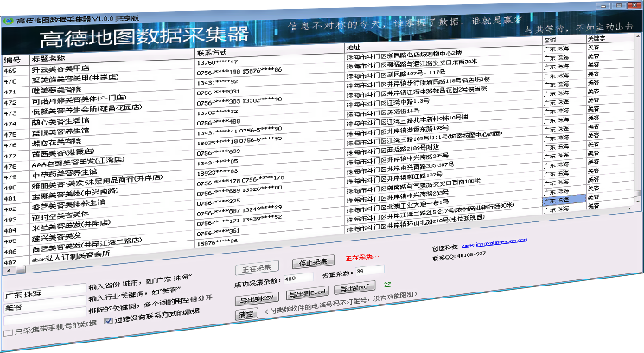Image resolution: width=644 pixels, height=353 pixels.
Task: Select the 地址 column header
Action: click(x=354, y=47)
